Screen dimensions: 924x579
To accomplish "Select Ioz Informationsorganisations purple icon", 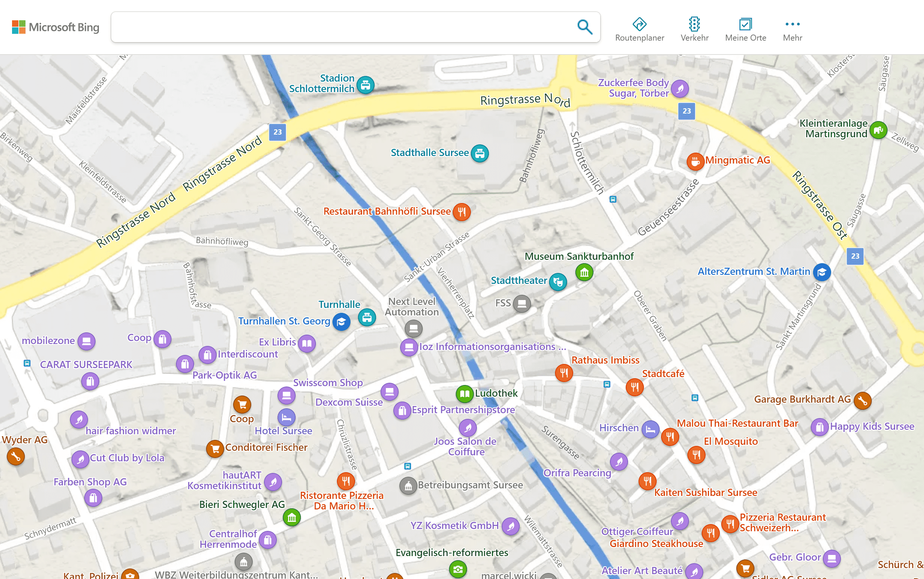I will pyautogui.click(x=409, y=348).
